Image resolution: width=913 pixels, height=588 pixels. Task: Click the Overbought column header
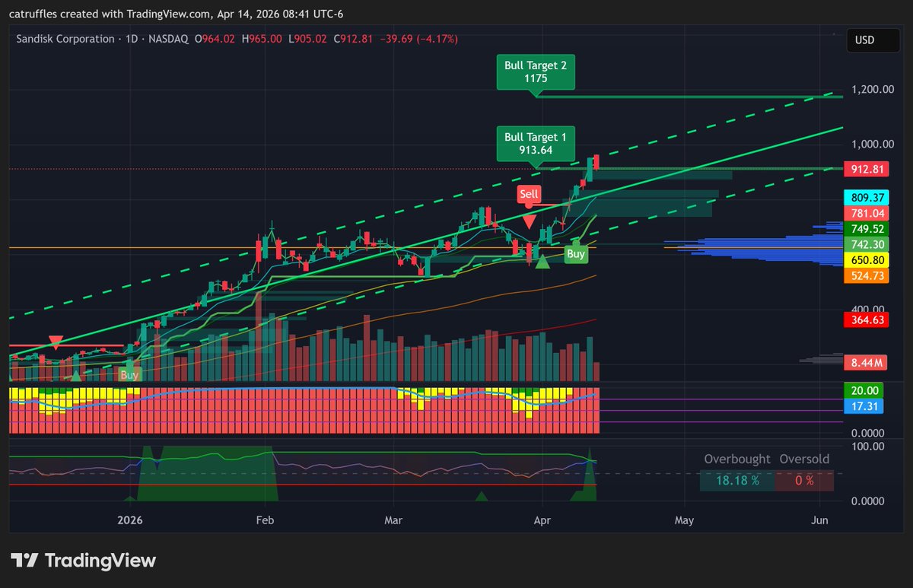coord(736,459)
